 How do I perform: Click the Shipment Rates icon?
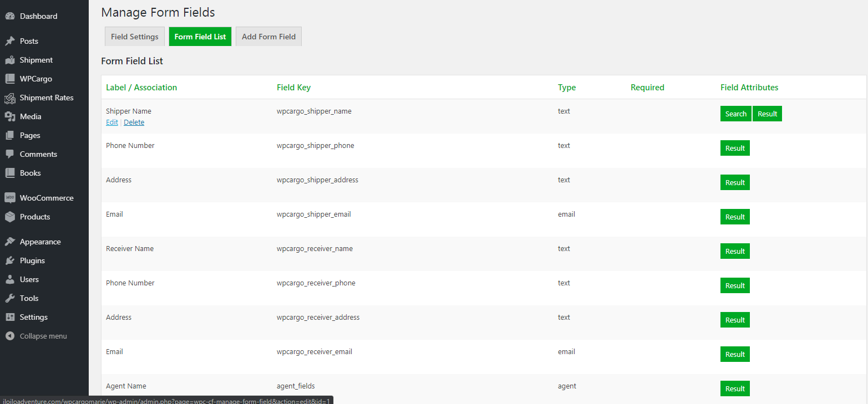pyautogui.click(x=9, y=98)
